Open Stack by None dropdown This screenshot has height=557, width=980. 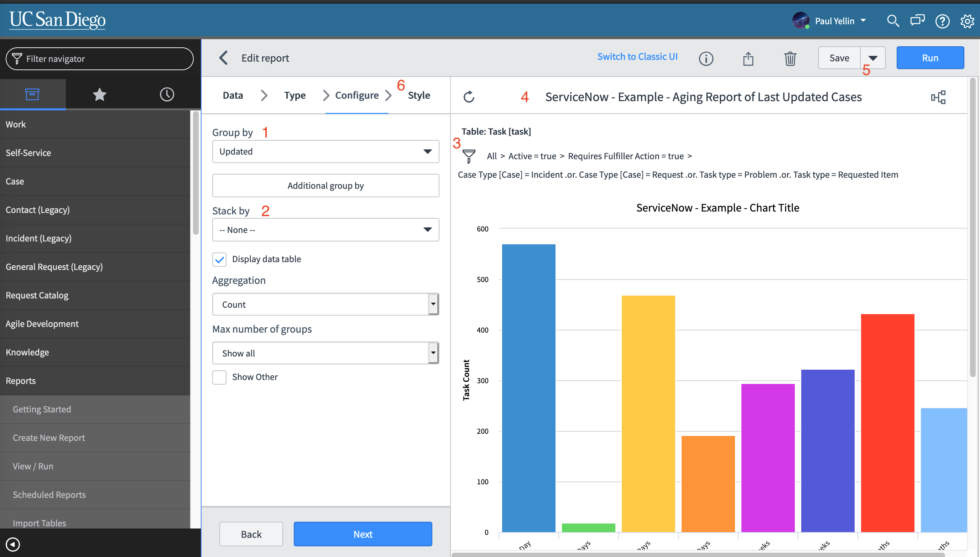tap(325, 230)
